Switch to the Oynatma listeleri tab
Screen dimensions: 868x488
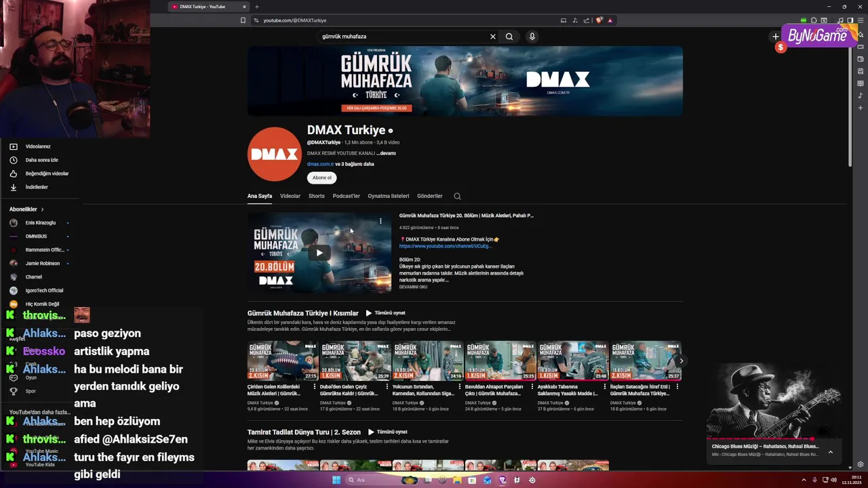[389, 196]
